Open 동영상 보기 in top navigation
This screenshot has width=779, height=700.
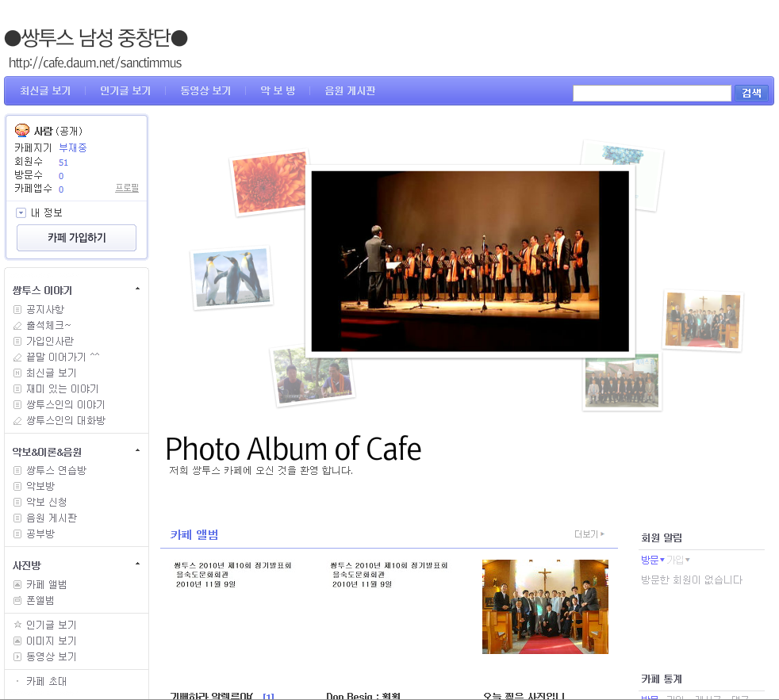[x=205, y=91]
